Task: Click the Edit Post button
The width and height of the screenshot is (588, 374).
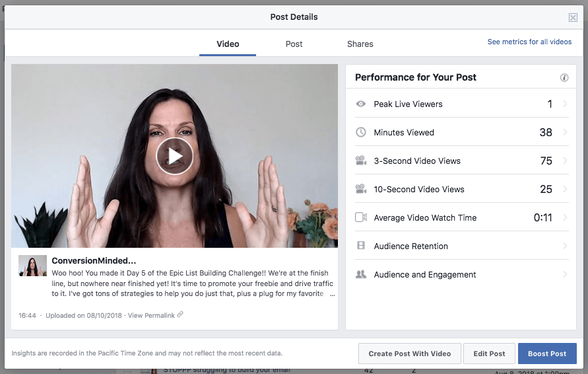Action: tap(489, 354)
